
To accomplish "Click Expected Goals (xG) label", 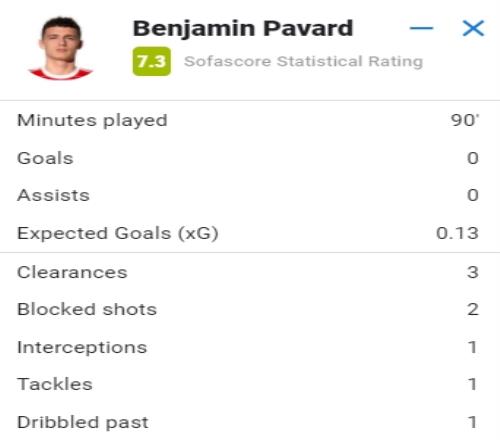I will (x=118, y=233).
